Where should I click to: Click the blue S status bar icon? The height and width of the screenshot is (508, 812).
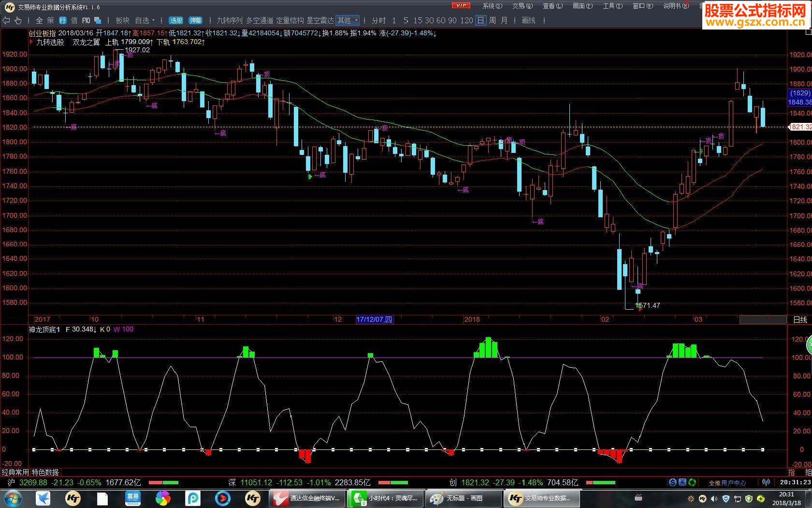[x=672, y=482]
